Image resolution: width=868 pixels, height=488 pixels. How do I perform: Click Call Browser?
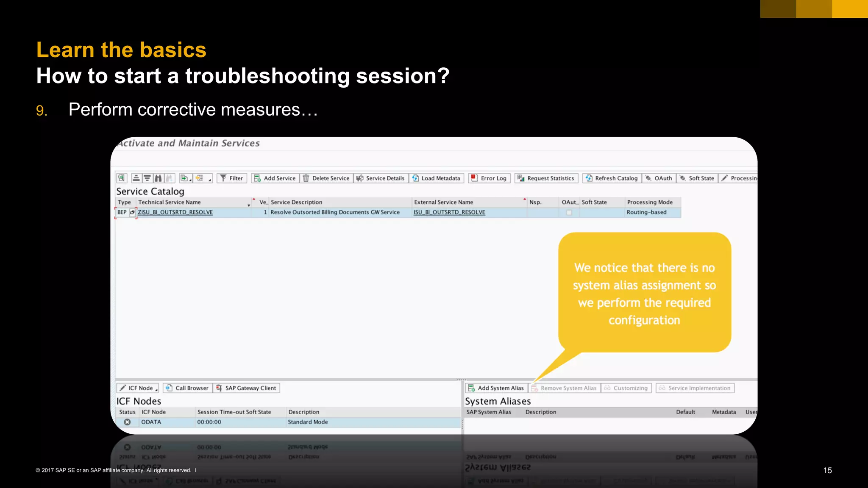[x=187, y=388]
